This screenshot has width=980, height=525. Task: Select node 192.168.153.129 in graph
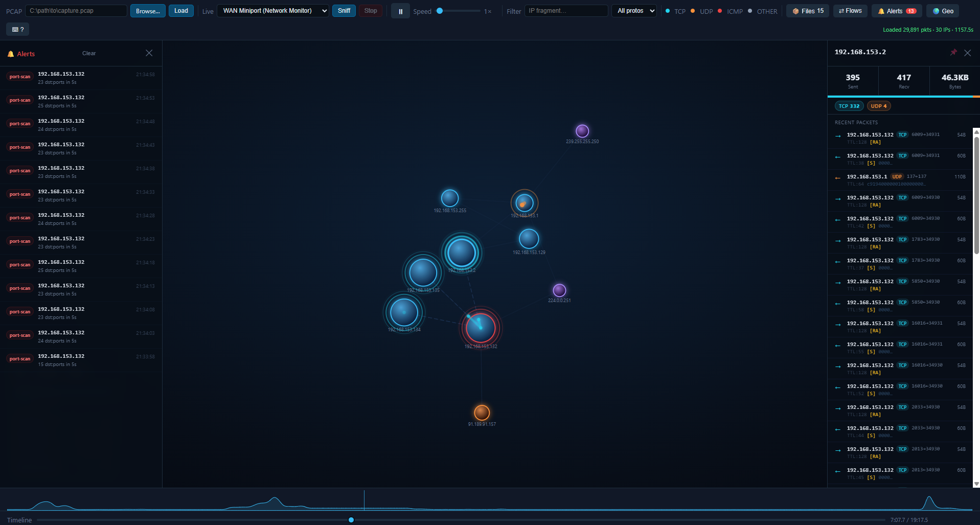pyautogui.click(x=529, y=239)
